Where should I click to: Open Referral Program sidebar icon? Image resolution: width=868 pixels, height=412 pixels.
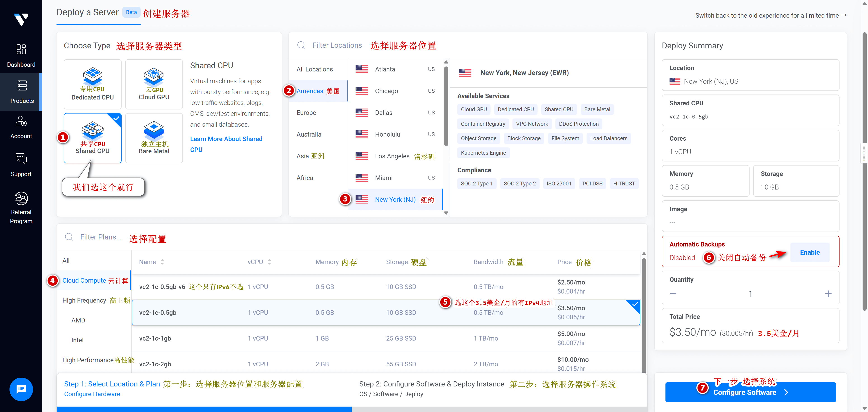(x=21, y=199)
